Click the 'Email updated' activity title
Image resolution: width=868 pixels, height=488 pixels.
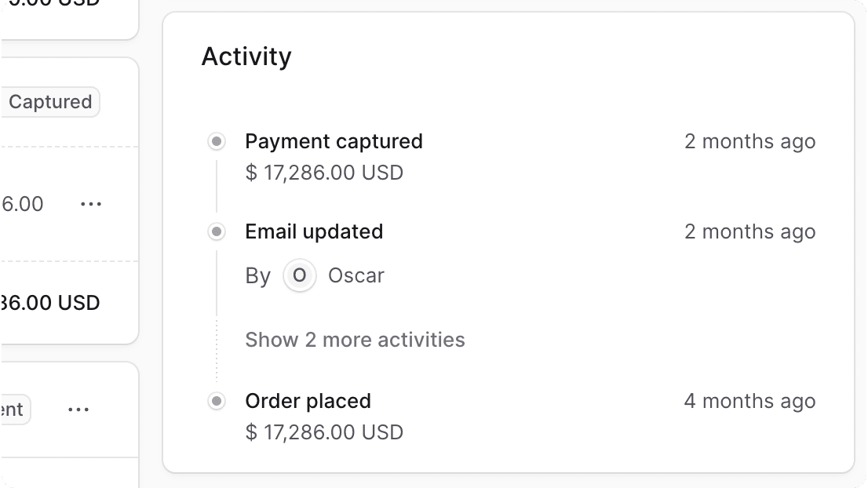(314, 231)
